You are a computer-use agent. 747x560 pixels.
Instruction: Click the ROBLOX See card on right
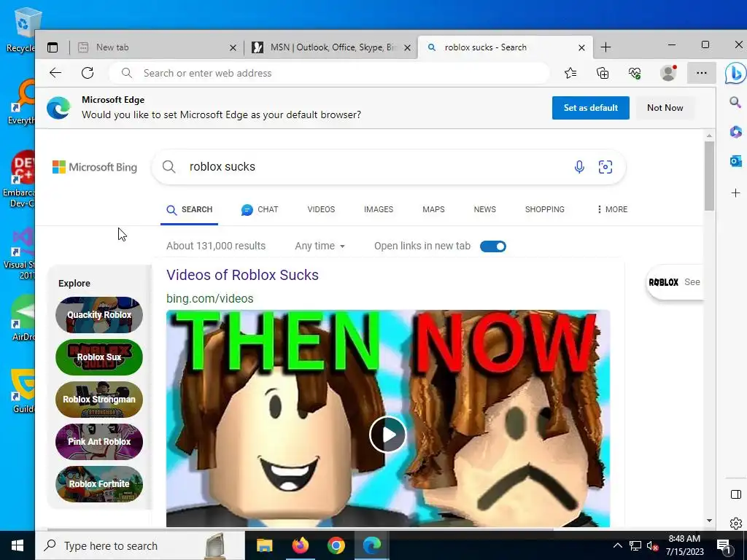click(674, 282)
